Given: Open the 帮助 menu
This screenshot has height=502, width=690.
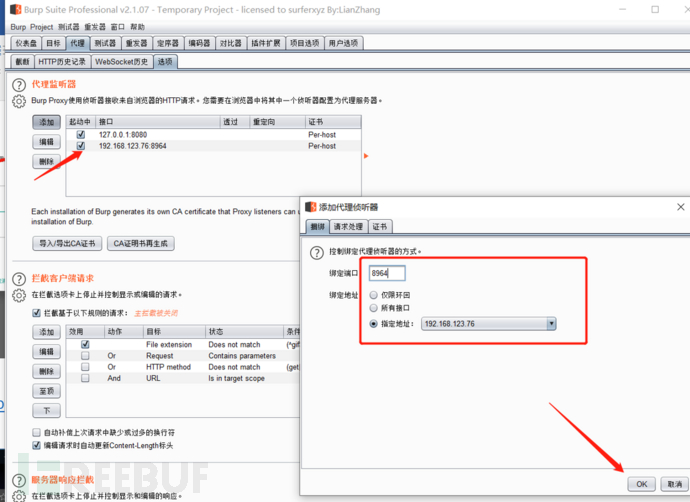Looking at the screenshot, I should coord(137,27).
